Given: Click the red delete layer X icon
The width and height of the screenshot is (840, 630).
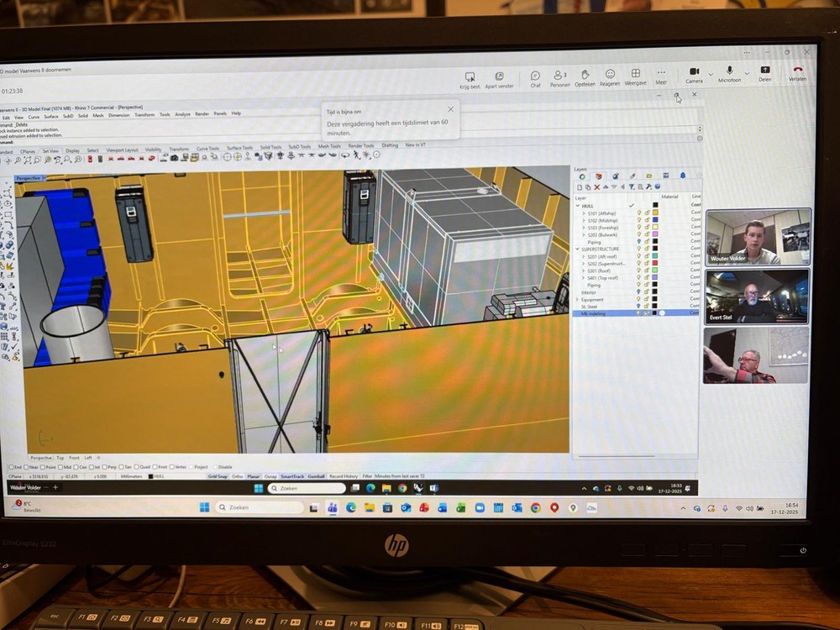Looking at the screenshot, I should point(596,186).
